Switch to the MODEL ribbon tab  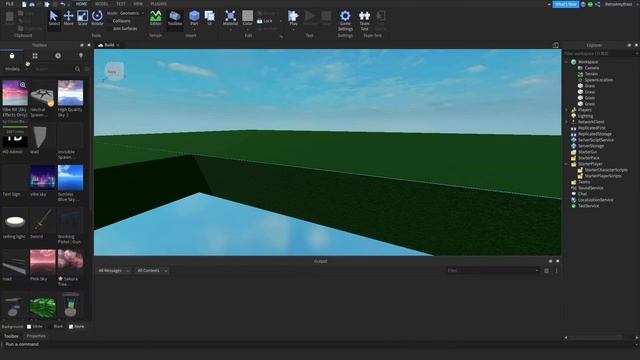point(101,4)
